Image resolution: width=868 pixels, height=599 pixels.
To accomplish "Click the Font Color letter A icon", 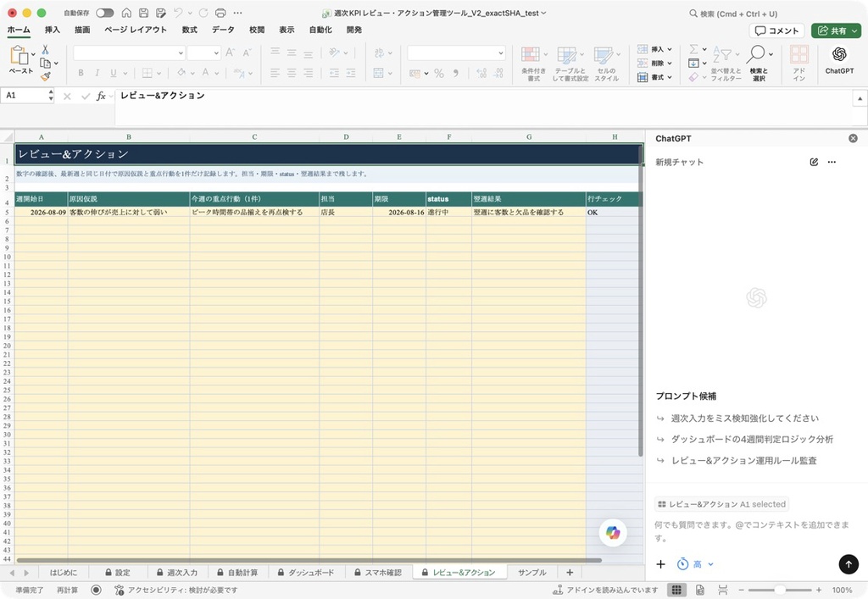I will (x=205, y=73).
